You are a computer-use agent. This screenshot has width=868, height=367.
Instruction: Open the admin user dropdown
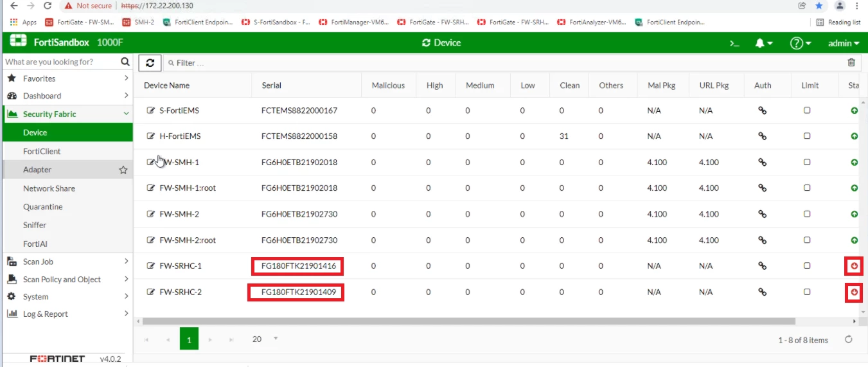[844, 43]
